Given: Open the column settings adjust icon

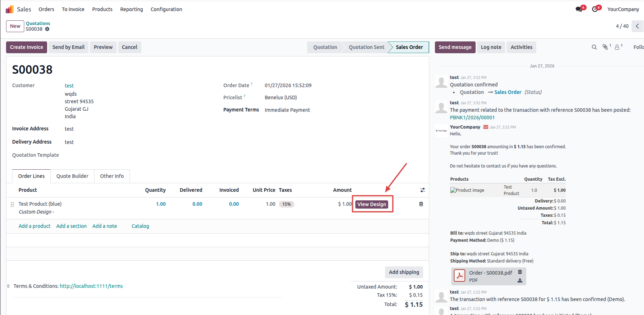Looking at the screenshot, I should [422, 190].
